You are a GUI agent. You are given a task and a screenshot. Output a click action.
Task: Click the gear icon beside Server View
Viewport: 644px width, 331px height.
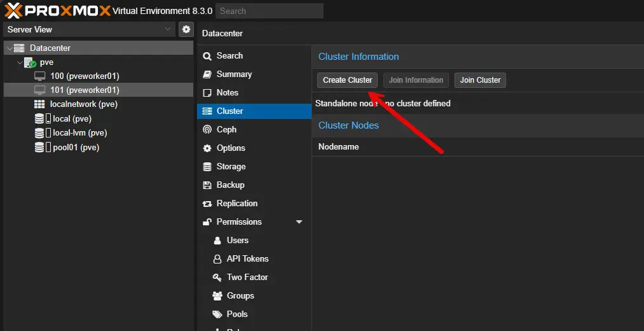[186, 29]
